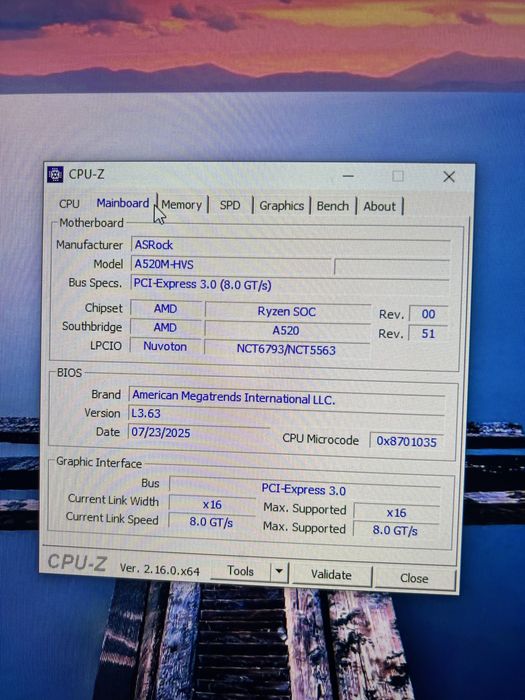The height and width of the screenshot is (700, 525).
Task: Open the Bench tab
Action: (333, 206)
